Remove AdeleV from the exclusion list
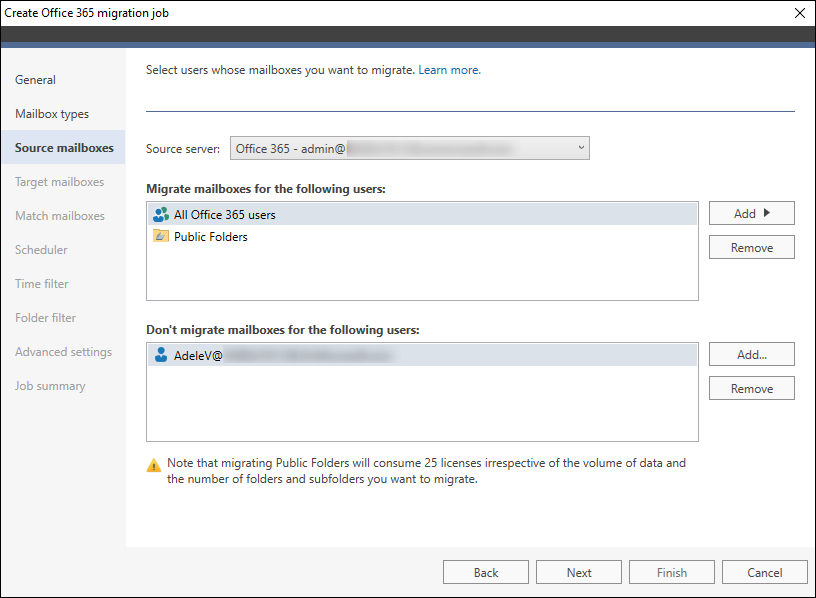The height and width of the screenshot is (598, 816). pos(751,388)
